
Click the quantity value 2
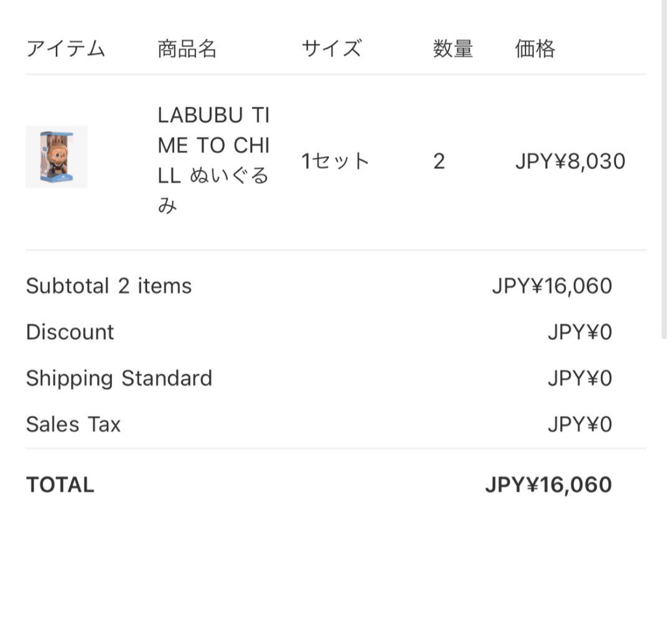(x=439, y=162)
